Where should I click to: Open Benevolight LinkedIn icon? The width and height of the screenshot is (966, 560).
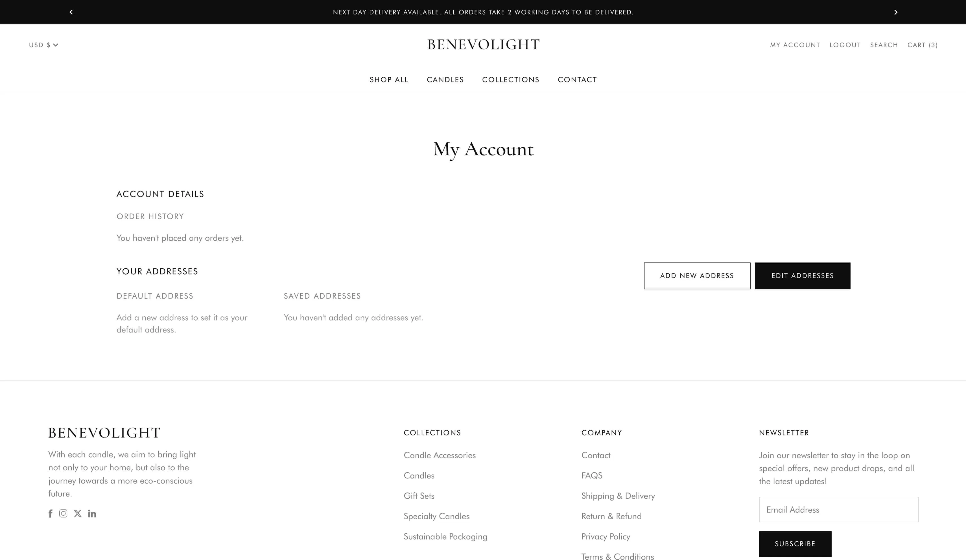pos(92,514)
